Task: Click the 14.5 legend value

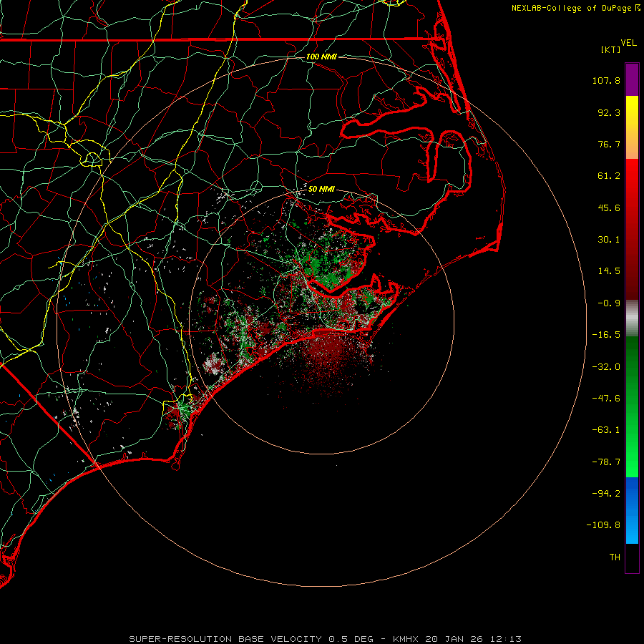Action: pos(609,271)
